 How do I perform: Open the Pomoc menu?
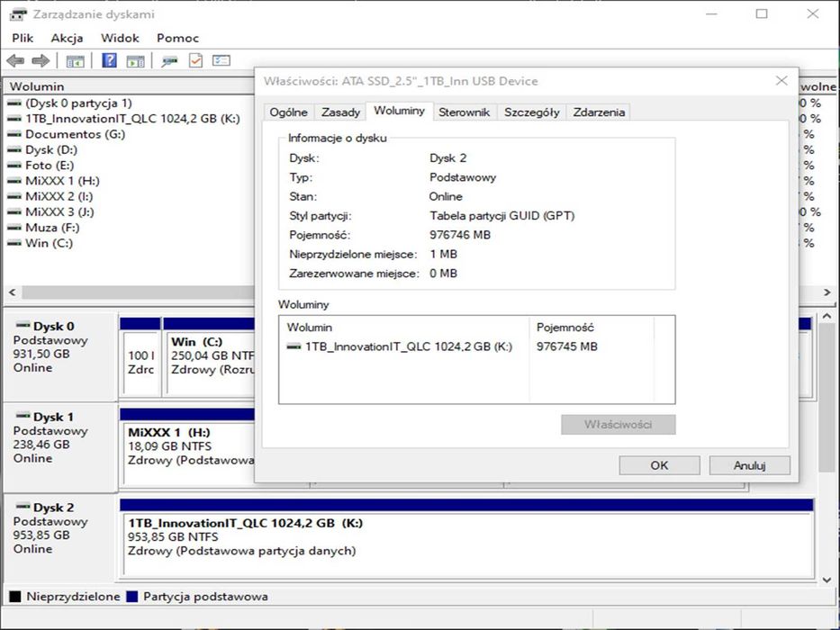(178, 38)
